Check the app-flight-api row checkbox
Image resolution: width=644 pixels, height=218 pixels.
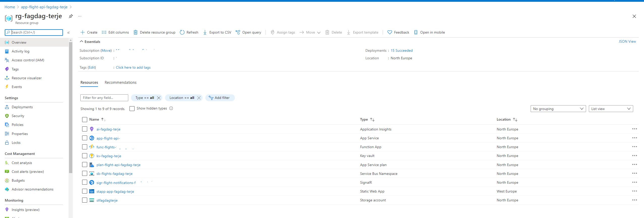click(85, 138)
